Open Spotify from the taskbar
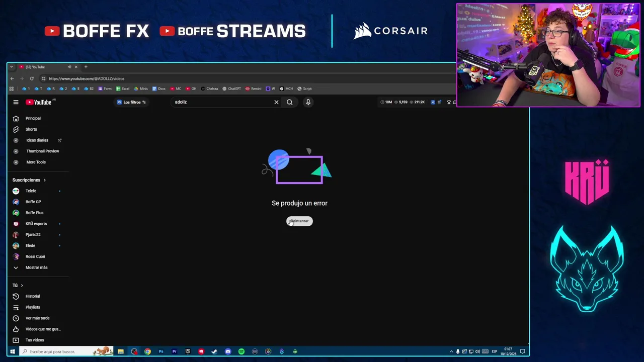Image resolution: width=644 pixels, height=362 pixels. pos(242,351)
